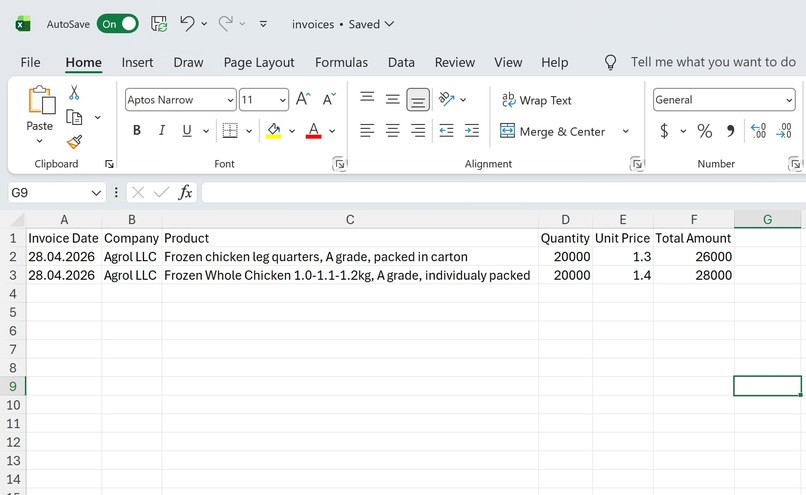The width and height of the screenshot is (806, 495).
Task: Switch to the View tab
Action: [508, 62]
